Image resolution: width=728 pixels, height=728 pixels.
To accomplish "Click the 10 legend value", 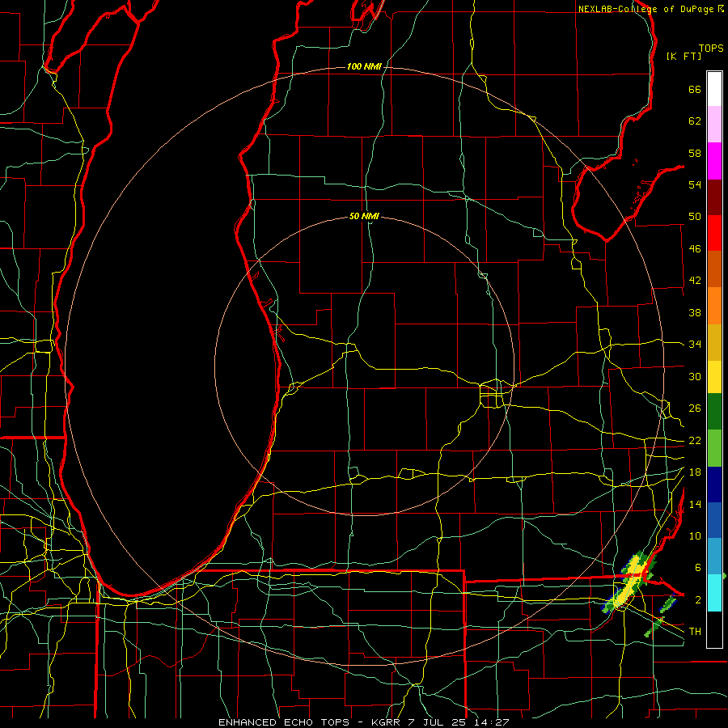I will point(695,536).
